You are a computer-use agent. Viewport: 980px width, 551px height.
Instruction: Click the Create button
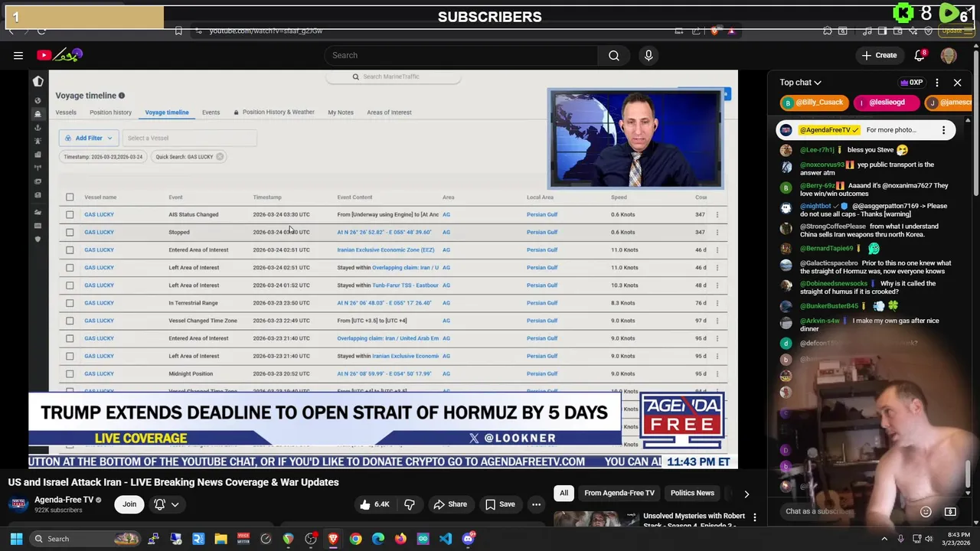tap(879, 55)
